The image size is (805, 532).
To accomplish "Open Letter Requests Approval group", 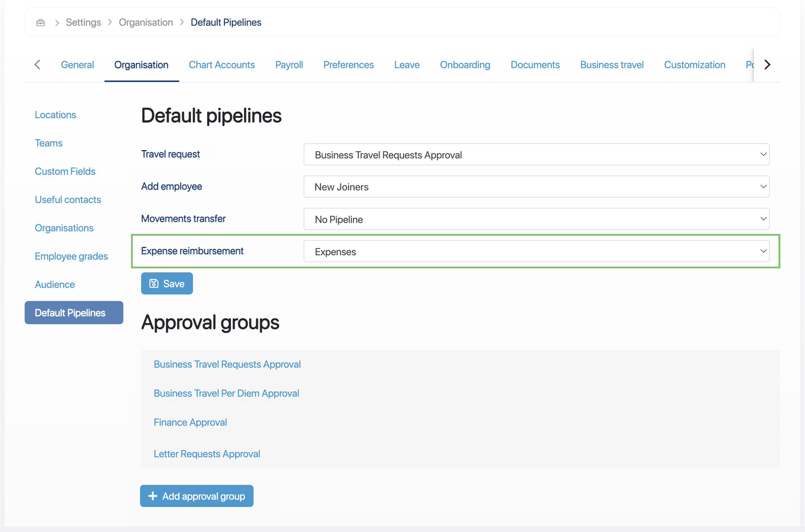I will tap(207, 454).
